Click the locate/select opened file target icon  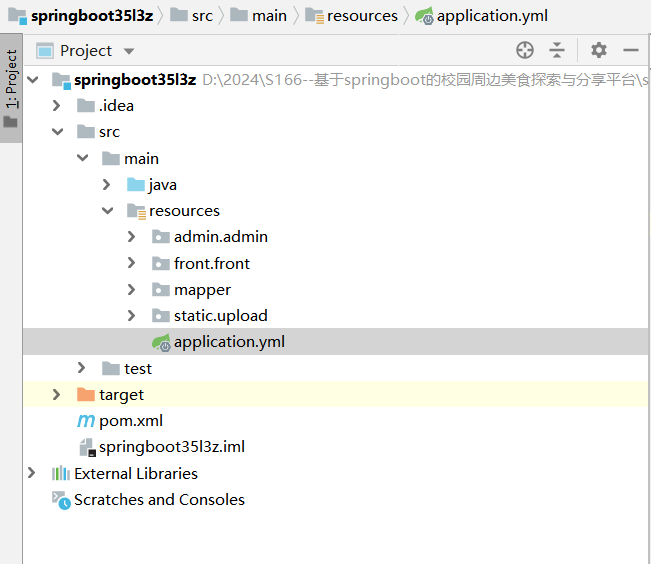[x=525, y=50]
